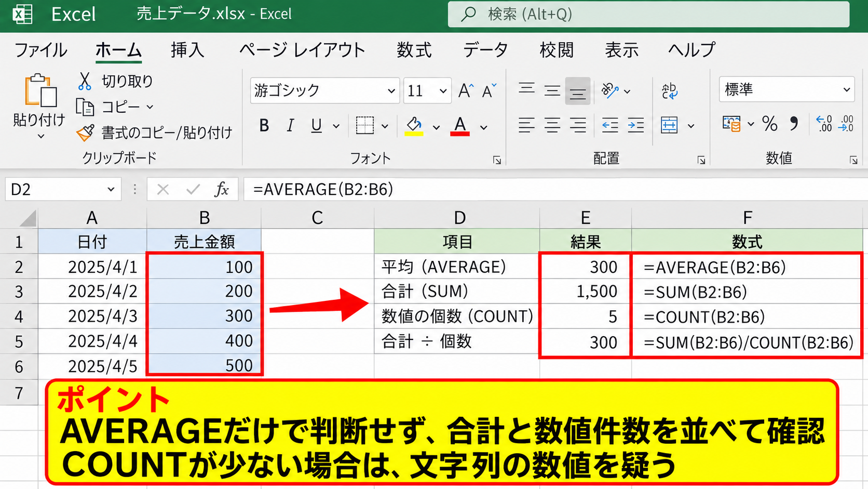This screenshot has height=489, width=868.
Task: Click the Borders grid icon
Action: (364, 125)
